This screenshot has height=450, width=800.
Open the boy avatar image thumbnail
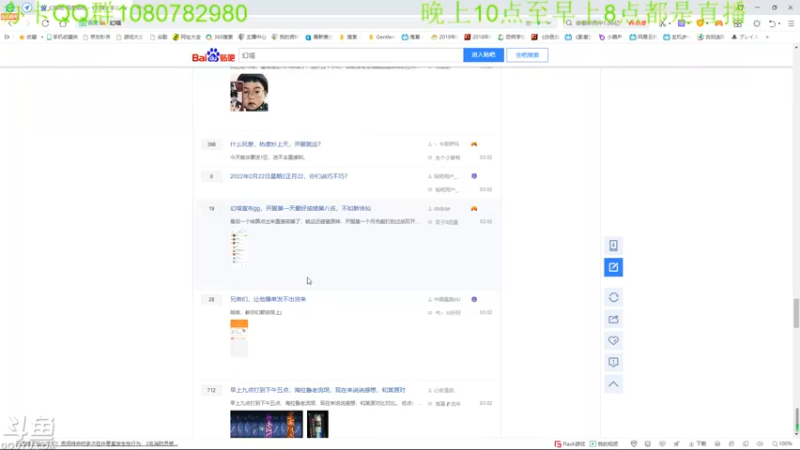[x=249, y=92]
